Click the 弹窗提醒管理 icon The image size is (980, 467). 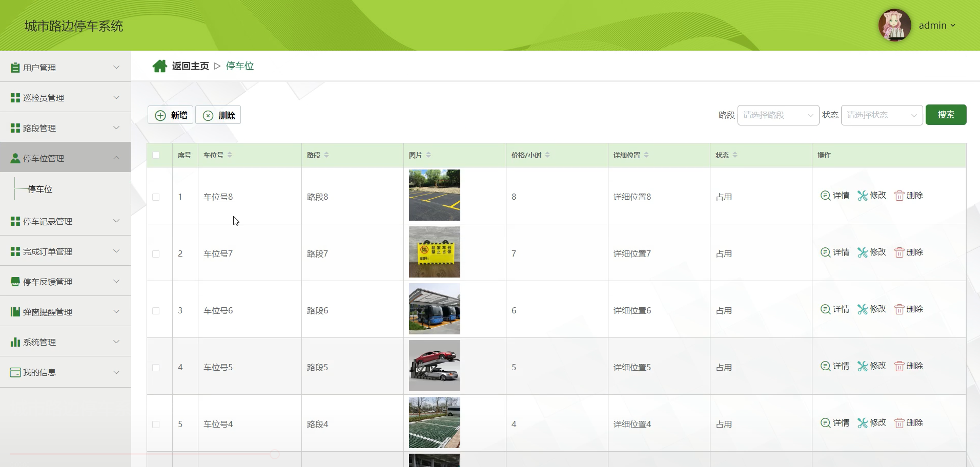click(15, 312)
